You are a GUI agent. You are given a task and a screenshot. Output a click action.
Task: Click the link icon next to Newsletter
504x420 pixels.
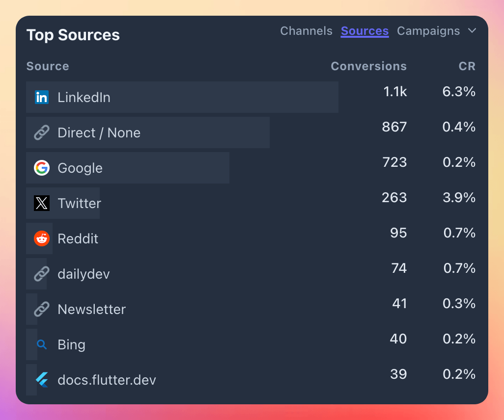click(x=42, y=309)
